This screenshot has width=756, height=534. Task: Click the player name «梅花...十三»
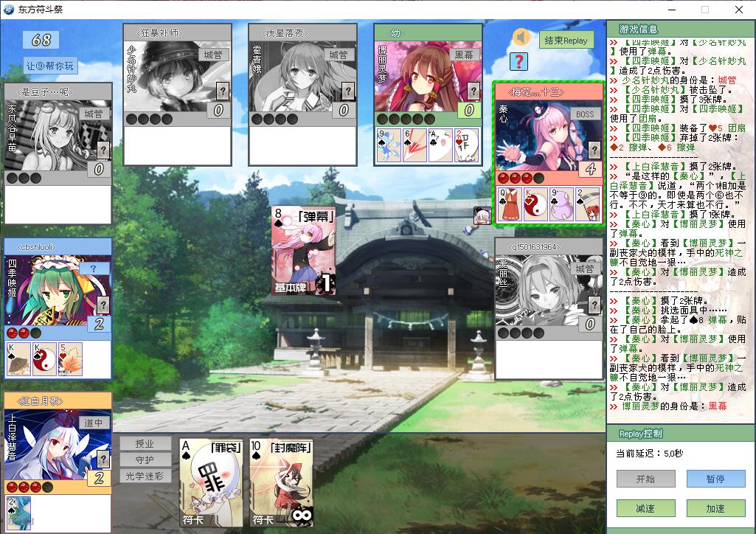tap(535, 91)
